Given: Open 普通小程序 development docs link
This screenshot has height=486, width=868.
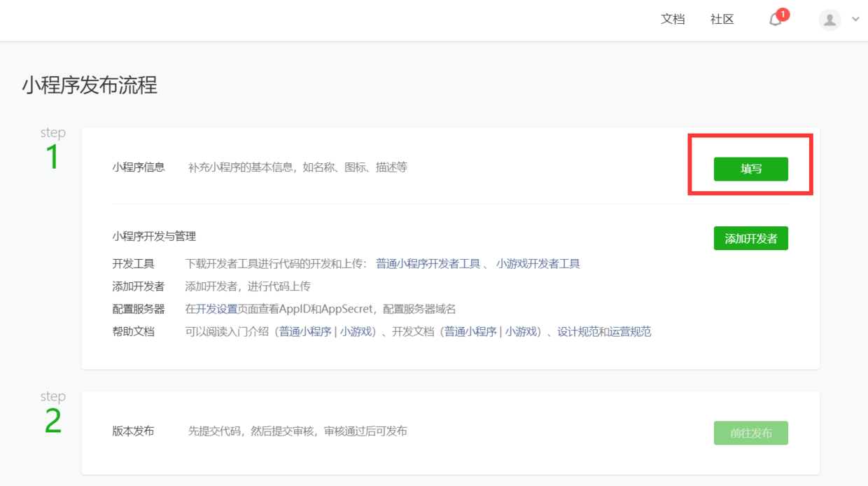Looking at the screenshot, I should [x=471, y=332].
